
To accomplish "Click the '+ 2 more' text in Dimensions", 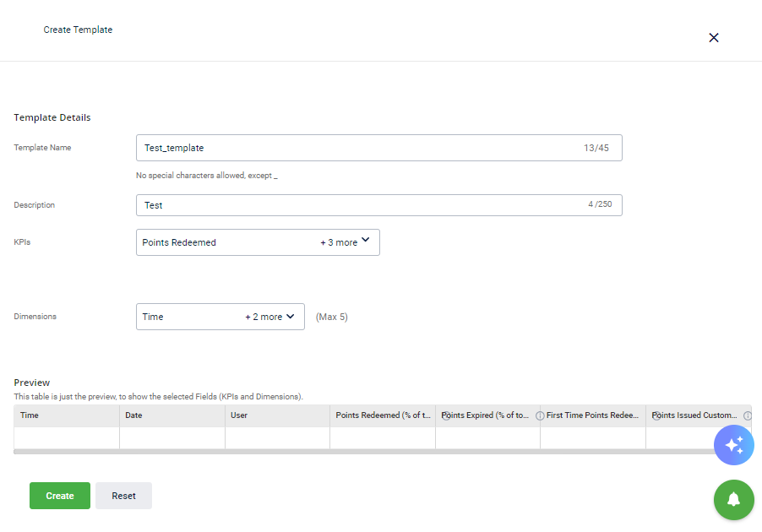I will [x=264, y=317].
